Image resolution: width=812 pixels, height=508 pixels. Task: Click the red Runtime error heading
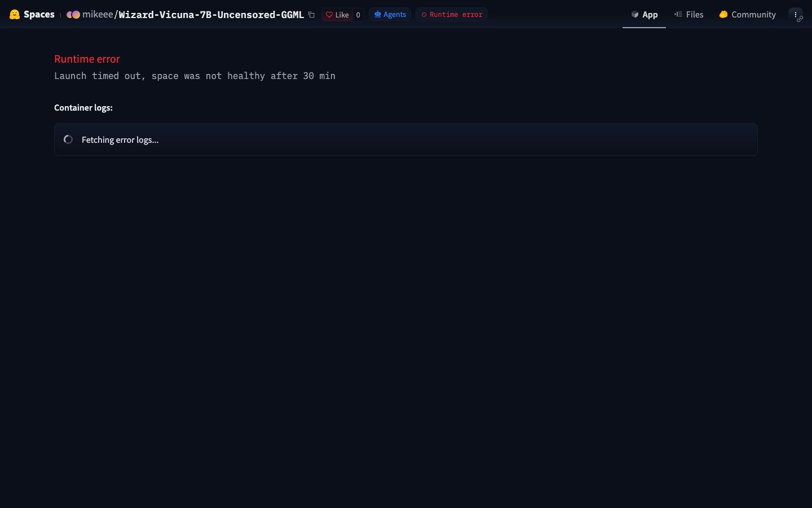[x=87, y=59]
